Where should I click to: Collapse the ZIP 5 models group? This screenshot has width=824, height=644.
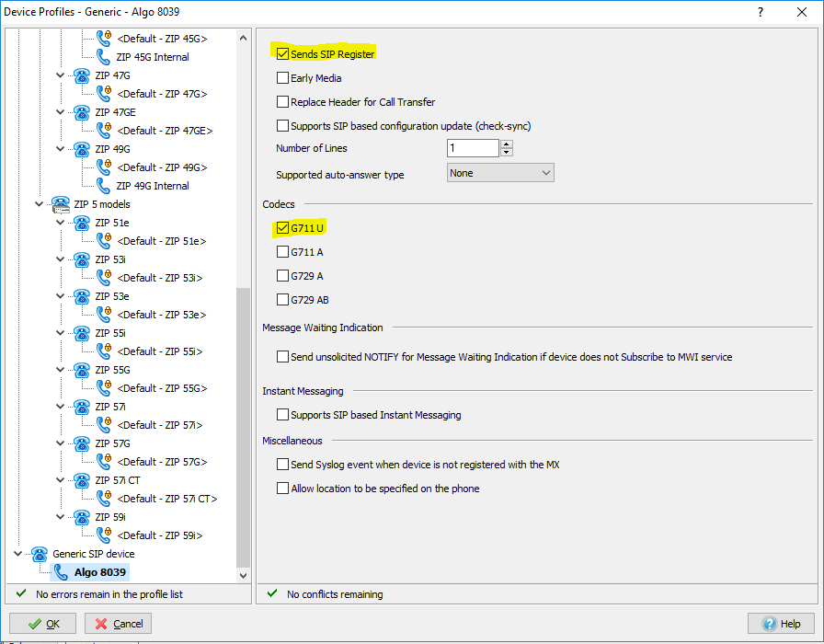[40, 204]
